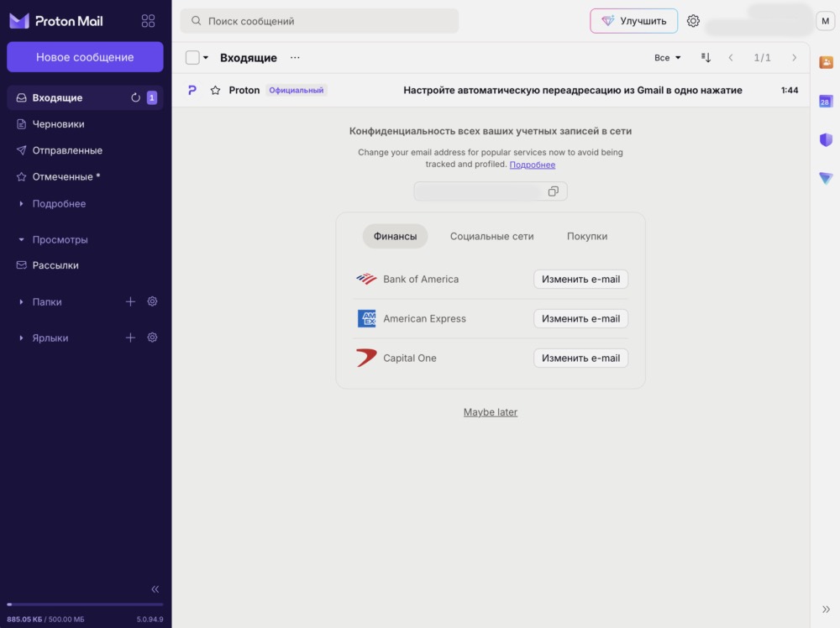Click the page indicator '1/1'
Image resolution: width=840 pixels, height=628 pixels.
pyautogui.click(x=762, y=57)
